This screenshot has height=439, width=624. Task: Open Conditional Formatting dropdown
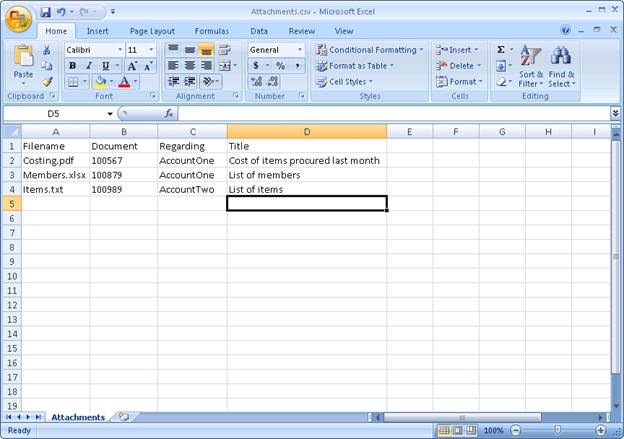point(369,49)
